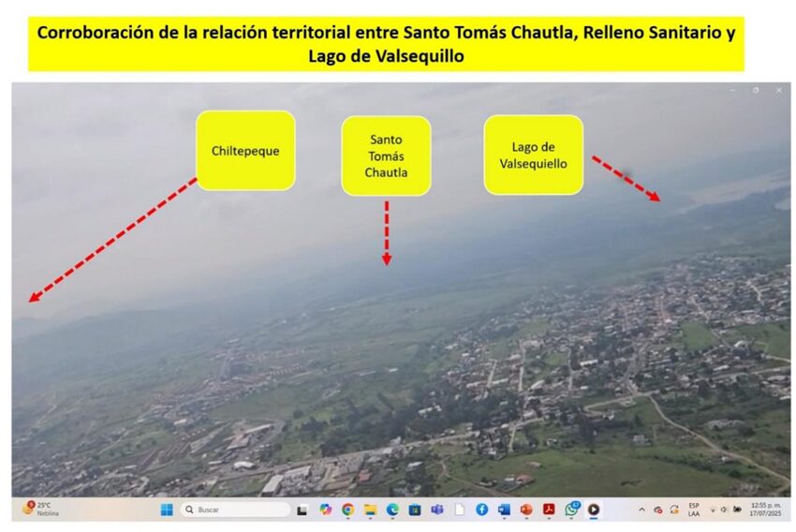Open WhatsApp from the taskbar

[571, 510]
